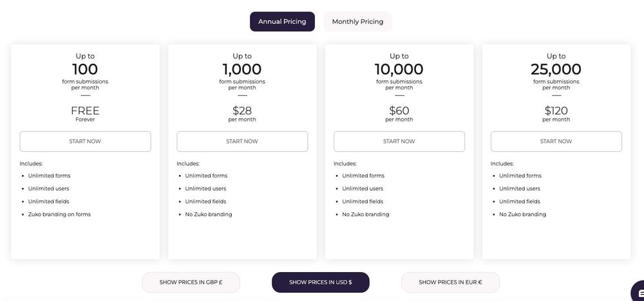Image resolution: width=644 pixels, height=301 pixels.
Task: Show prices in GBP £
Action: coord(191,282)
